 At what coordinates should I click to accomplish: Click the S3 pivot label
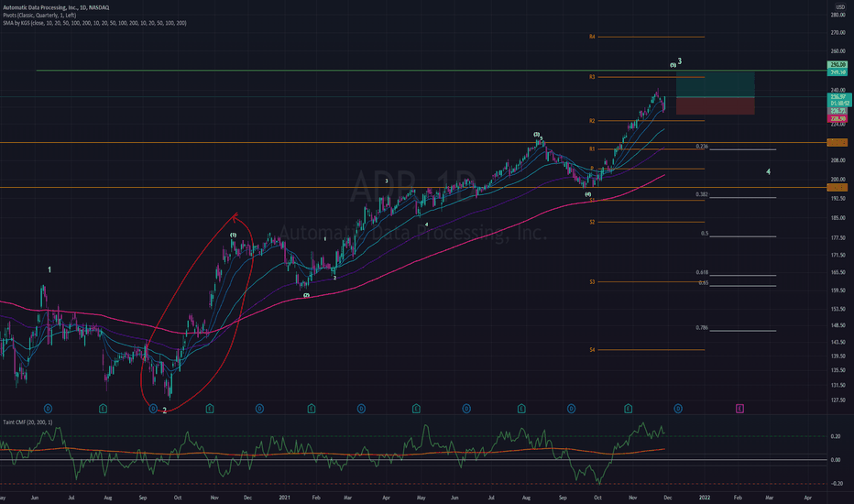pyautogui.click(x=592, y=282)
